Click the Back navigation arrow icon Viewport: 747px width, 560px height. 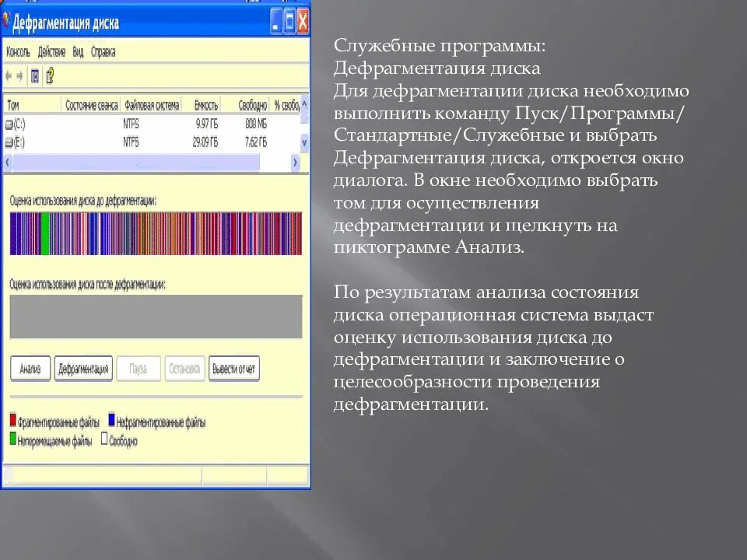(x=8, y=76)
